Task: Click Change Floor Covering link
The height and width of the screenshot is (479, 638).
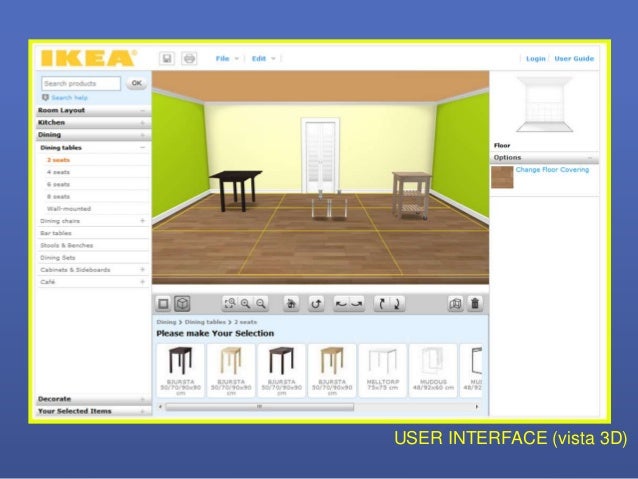Action: tap(552, 170)
